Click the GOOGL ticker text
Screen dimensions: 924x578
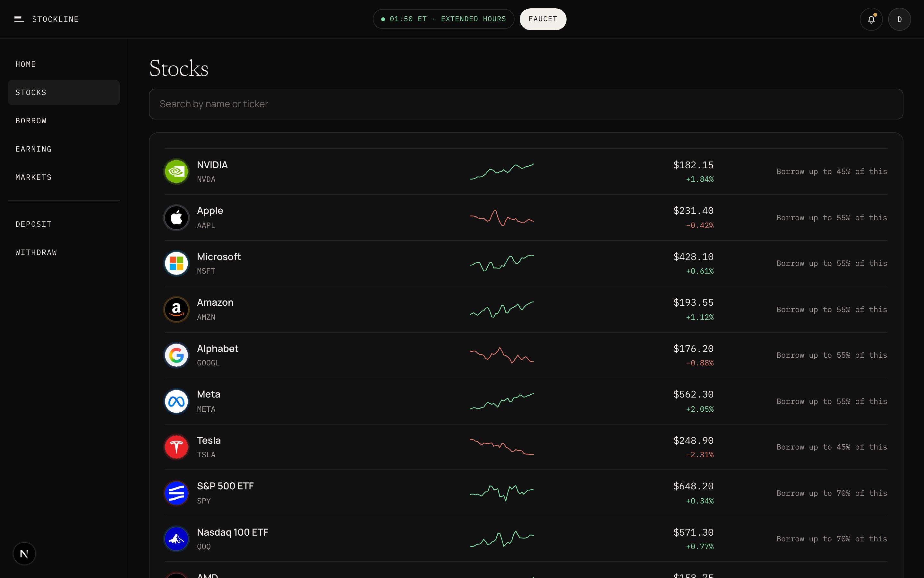[209, 363]
